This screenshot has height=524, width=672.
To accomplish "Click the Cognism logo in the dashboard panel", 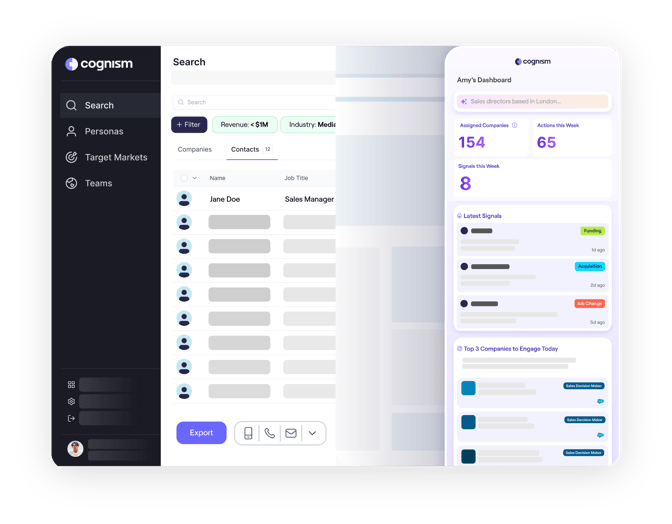I will pos(533,61).
